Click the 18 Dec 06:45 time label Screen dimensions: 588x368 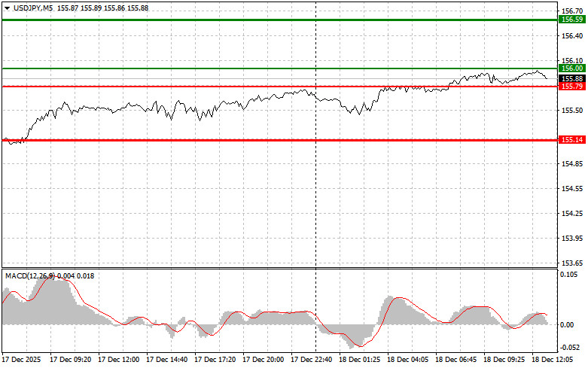pyautogui.click(x=456, y=360)
